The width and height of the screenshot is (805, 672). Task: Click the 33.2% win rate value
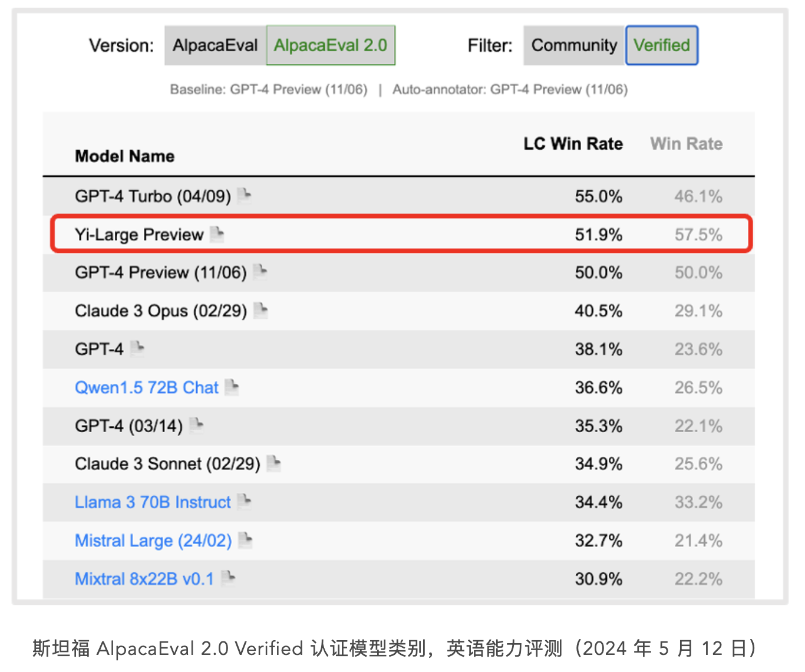click(699, 503)
